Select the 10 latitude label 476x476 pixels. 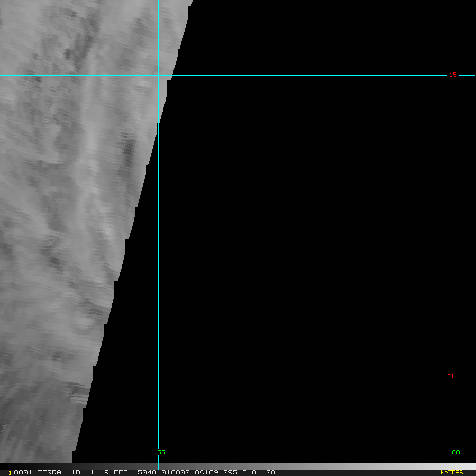click(452, 376)
